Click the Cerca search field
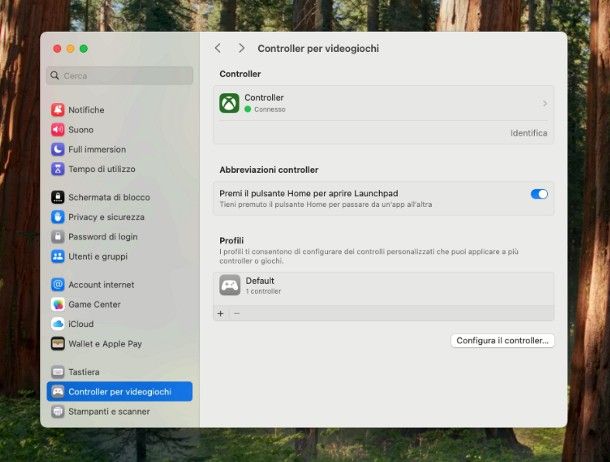 click(120, 75)
